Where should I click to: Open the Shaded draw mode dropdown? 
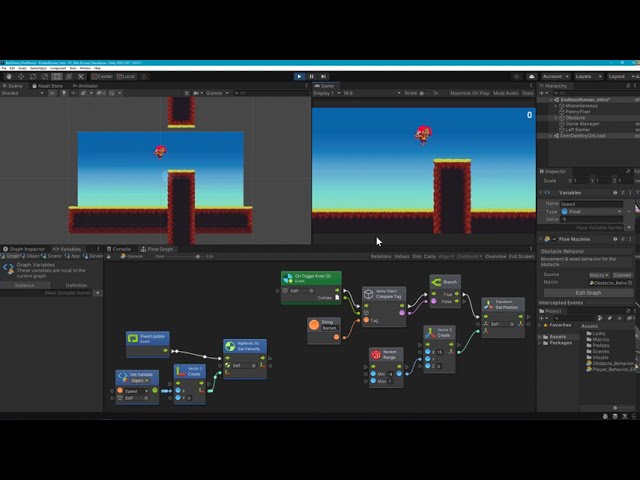pos(22,93)
